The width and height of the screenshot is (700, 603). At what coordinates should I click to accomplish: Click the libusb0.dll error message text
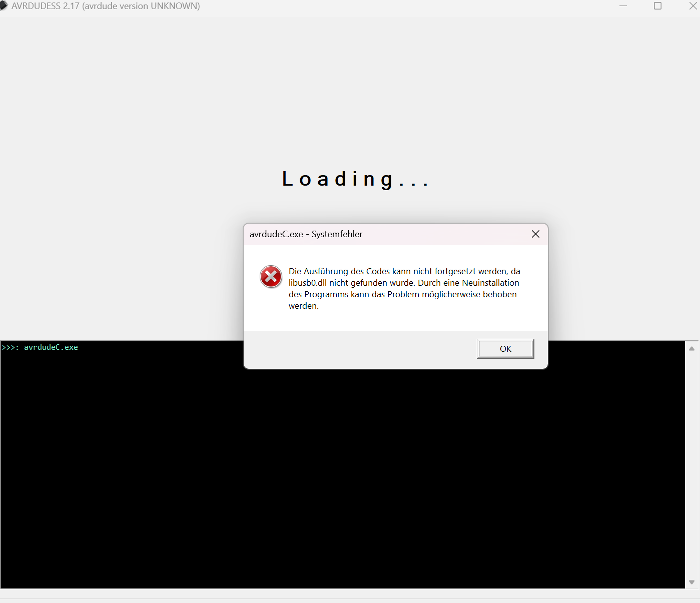coord(404,288)
